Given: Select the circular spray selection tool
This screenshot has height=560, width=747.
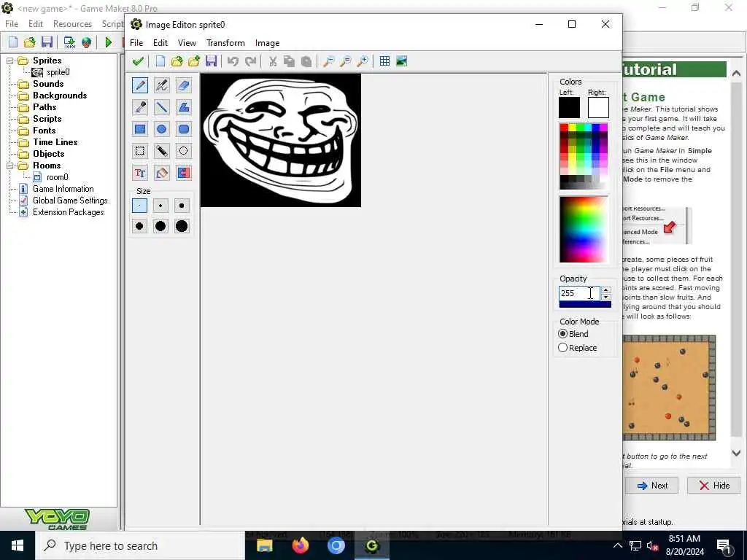Looking at the screenshot, I should [183, 151].
